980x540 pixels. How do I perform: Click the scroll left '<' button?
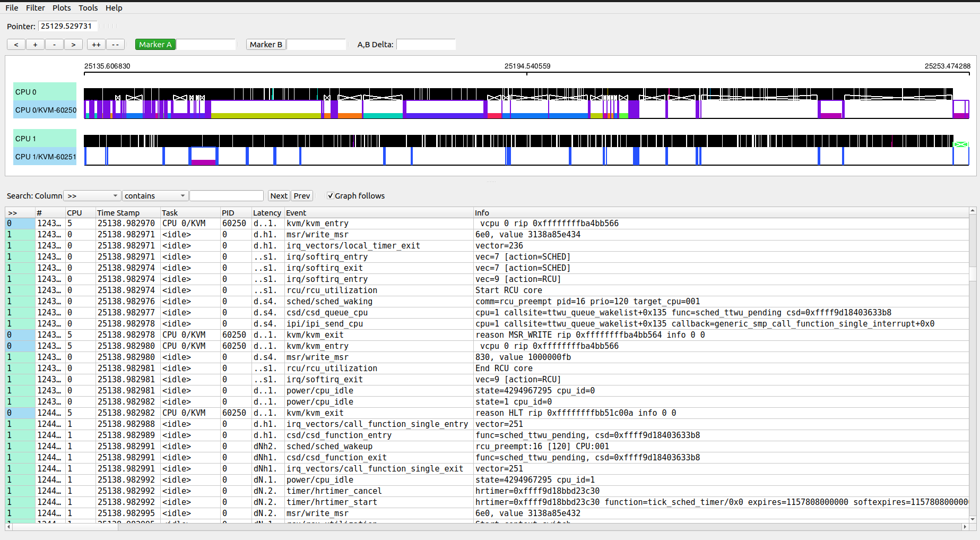pyautogui.click(x=16, y=45)
